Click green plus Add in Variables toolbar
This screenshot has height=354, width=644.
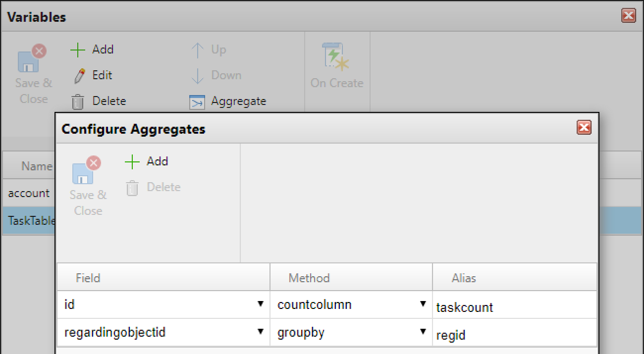pos(78,50)
